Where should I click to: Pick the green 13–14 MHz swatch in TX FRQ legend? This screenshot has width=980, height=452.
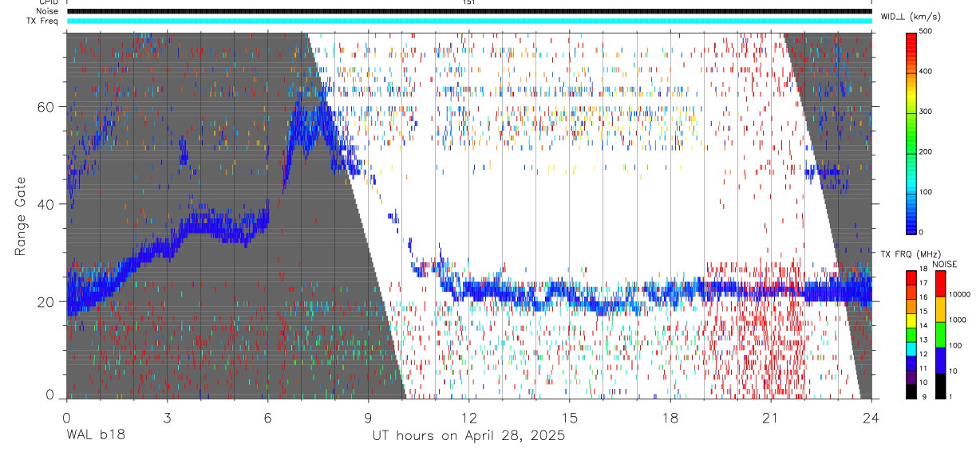pos(911,334)
